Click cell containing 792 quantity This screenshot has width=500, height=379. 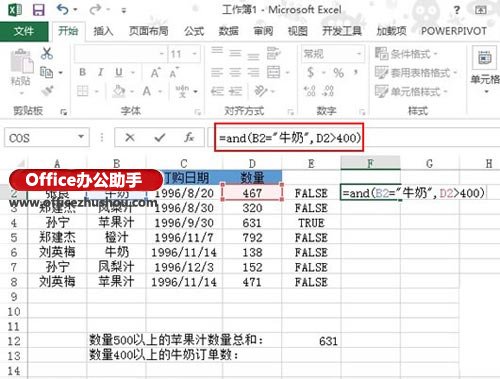pyautogui.click(x=252, y=237)
